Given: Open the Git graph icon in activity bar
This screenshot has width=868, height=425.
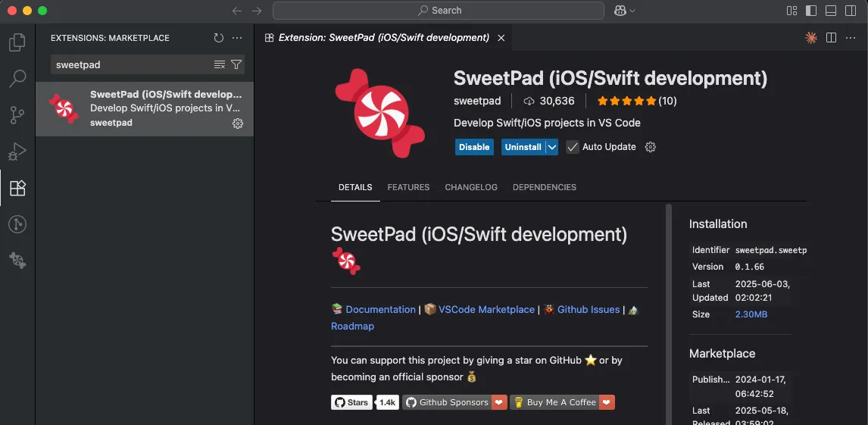Looking at the screenshot, I should point(17,224).
